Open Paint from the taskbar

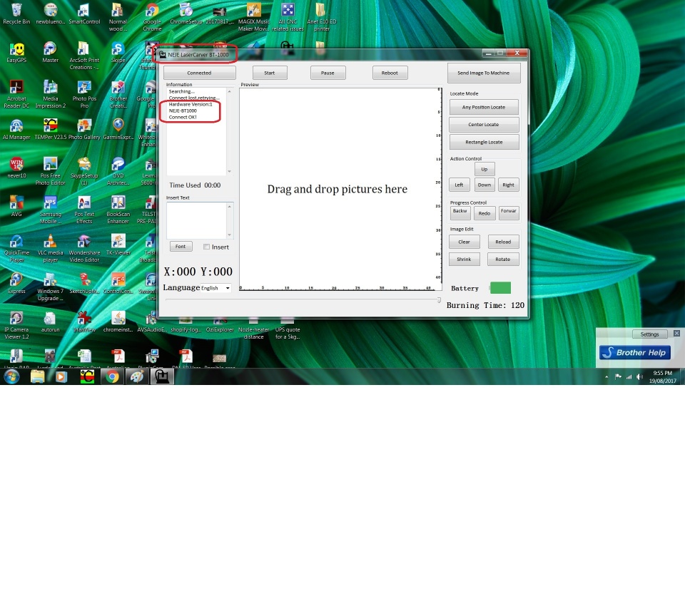point(137,376)
